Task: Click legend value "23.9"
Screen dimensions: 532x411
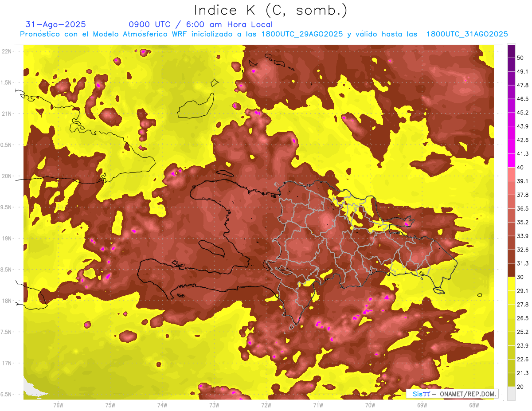Action: coord(523,345)
